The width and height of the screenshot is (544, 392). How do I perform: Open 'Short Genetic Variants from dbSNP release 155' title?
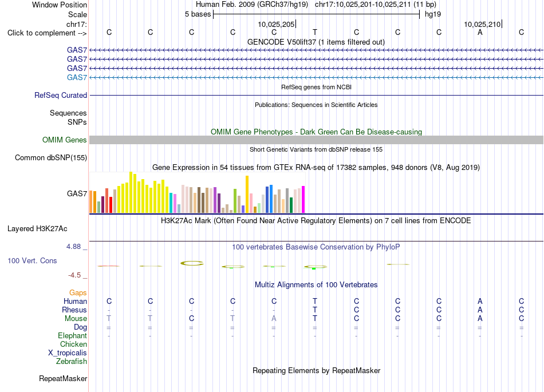point(316,149)
